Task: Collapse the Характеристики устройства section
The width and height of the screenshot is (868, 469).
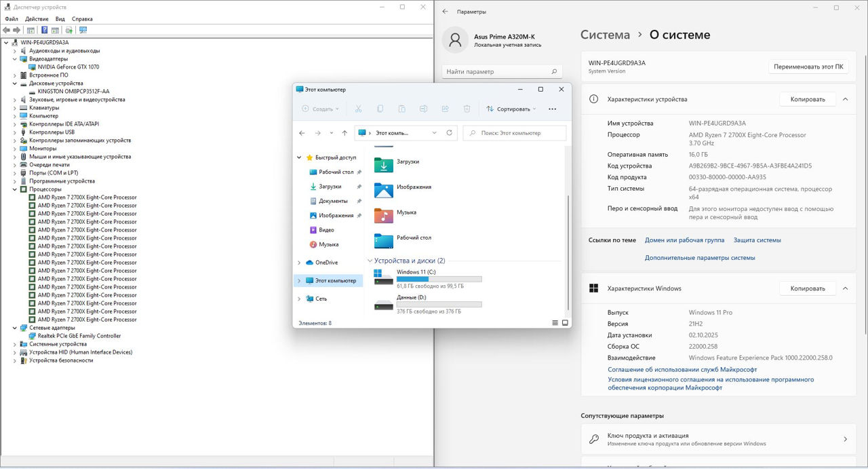Action: [x=845, y=99]
